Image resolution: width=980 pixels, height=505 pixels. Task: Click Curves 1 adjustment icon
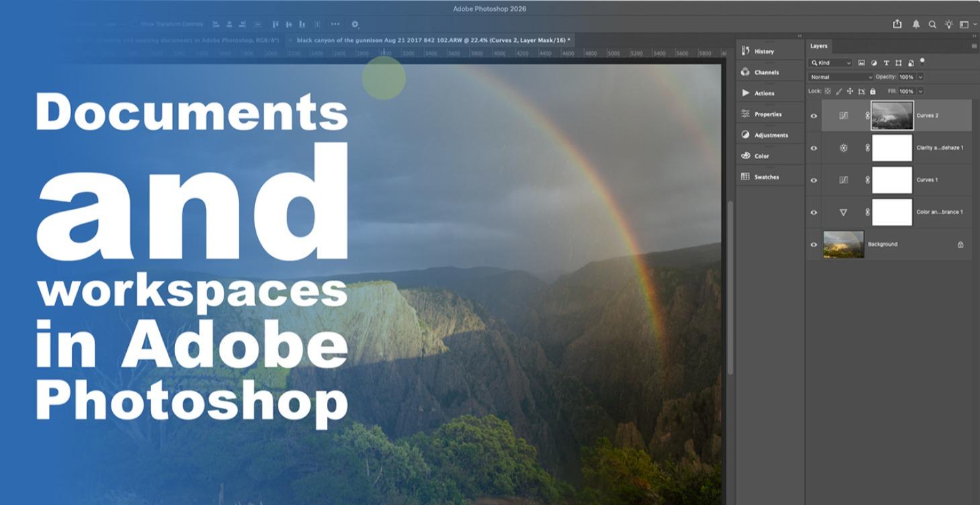tap(844, 180)
